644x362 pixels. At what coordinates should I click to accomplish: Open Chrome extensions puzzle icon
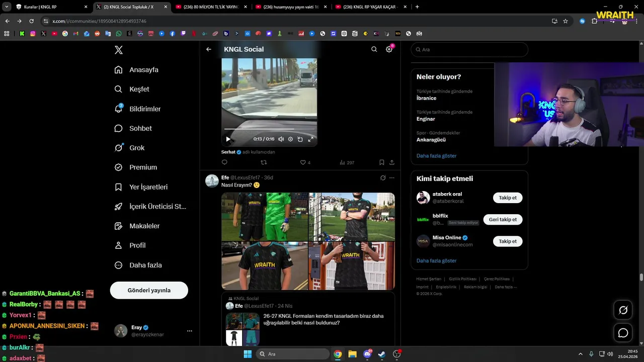[x=594, y=21]
